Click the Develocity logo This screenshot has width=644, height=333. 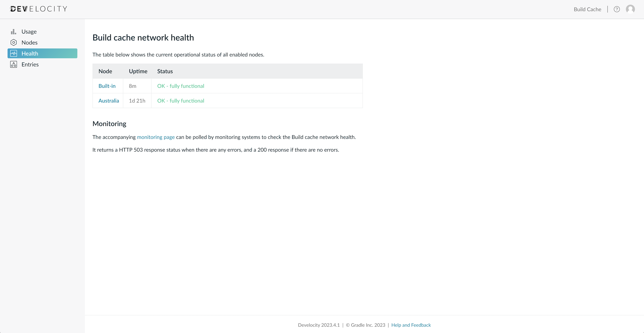[x=38, y=9]
